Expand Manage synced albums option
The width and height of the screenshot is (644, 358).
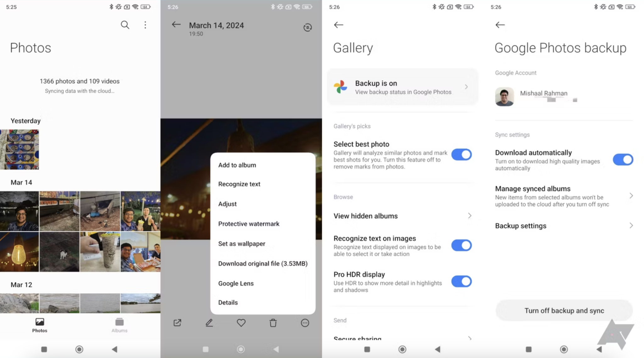pyautogui.click(x=564, y=195)
